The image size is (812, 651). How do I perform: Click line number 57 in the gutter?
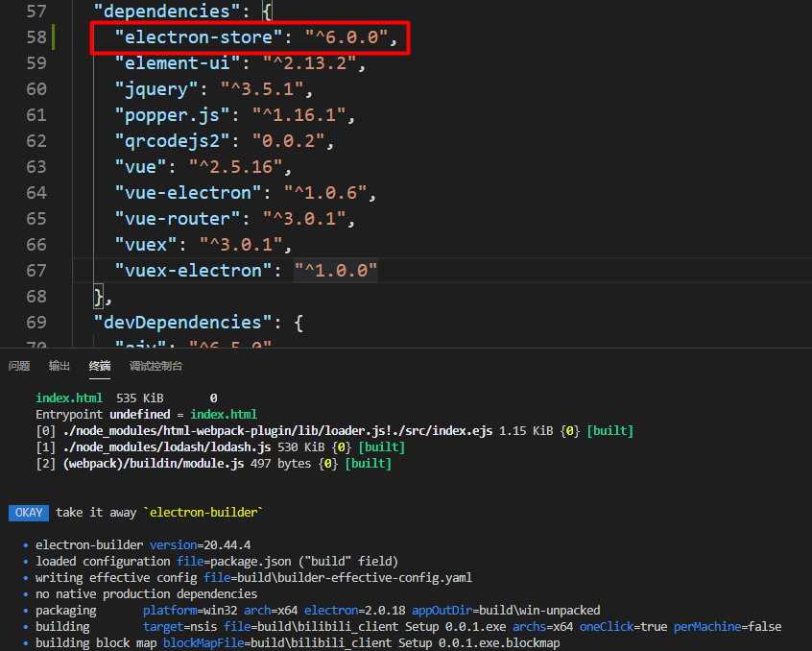[x=36, y=12]
